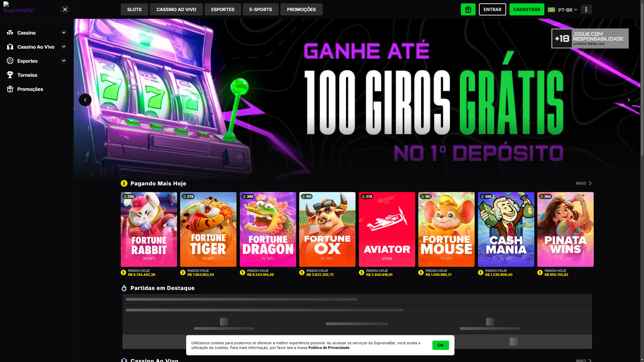Image resolution: width=644 pixels, height=362 pixels.
Task: Click the coin icon under Fortune Dragon
Action: coord(243,273)
